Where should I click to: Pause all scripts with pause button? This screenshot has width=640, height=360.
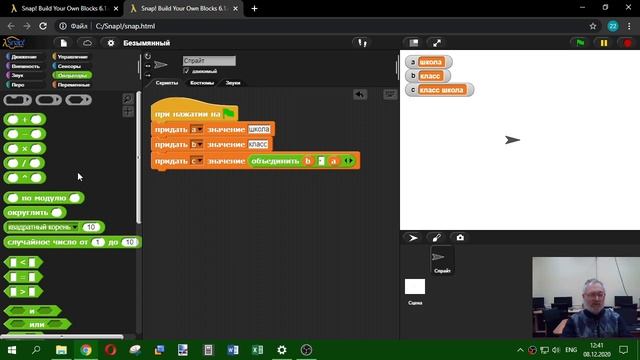tap(604, 43)
